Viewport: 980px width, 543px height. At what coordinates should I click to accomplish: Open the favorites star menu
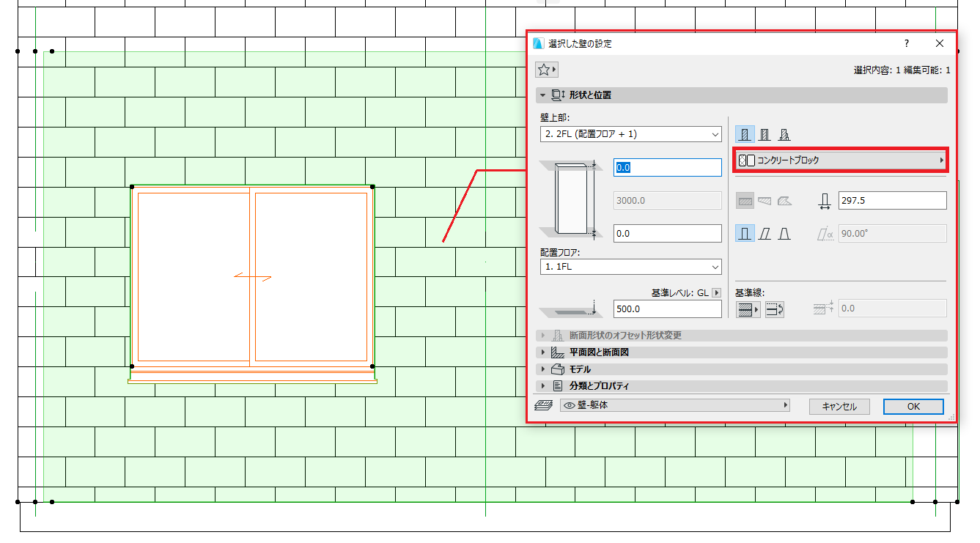(548, 70)
